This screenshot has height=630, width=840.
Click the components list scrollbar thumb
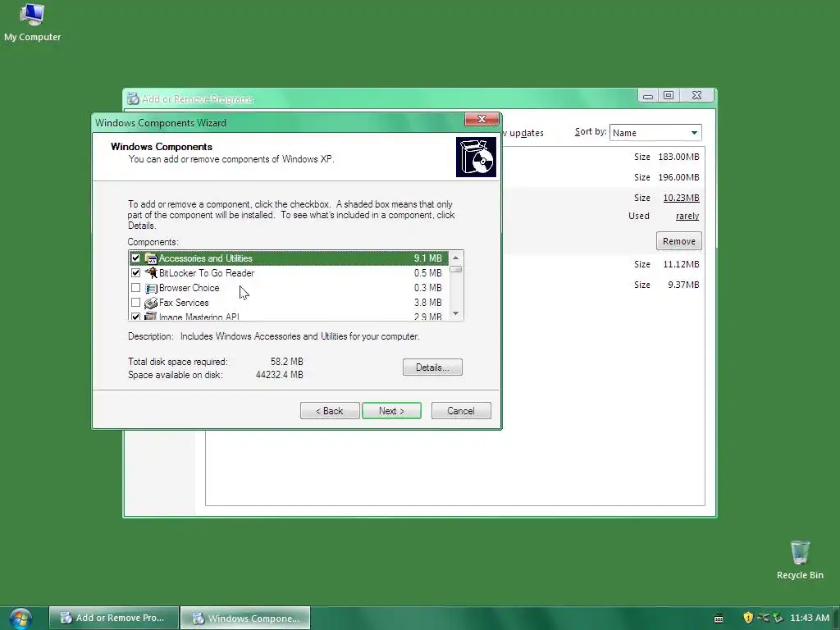pos(456,269)
